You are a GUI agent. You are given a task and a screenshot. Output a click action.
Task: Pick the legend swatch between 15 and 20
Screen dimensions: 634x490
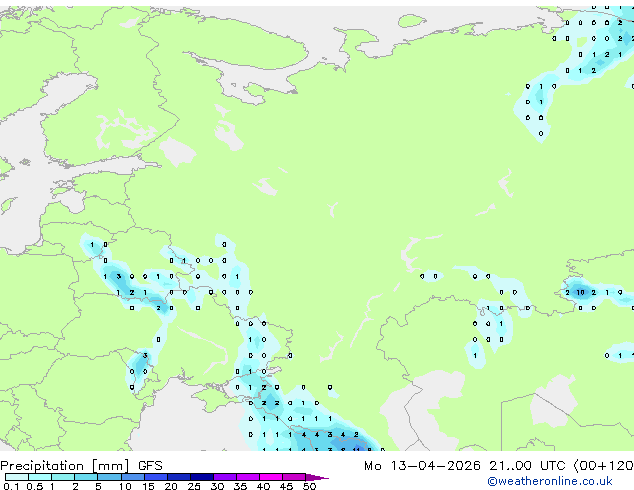[156, 477]
